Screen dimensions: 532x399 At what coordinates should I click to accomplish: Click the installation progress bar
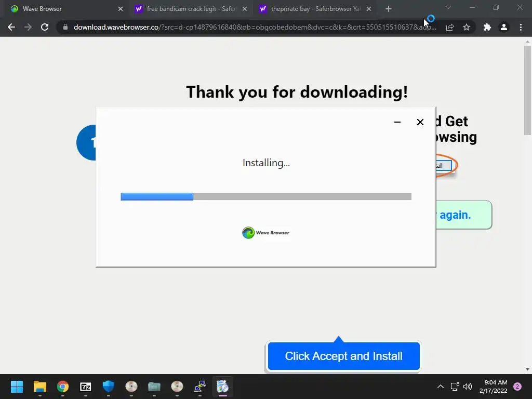coord(266,196)
